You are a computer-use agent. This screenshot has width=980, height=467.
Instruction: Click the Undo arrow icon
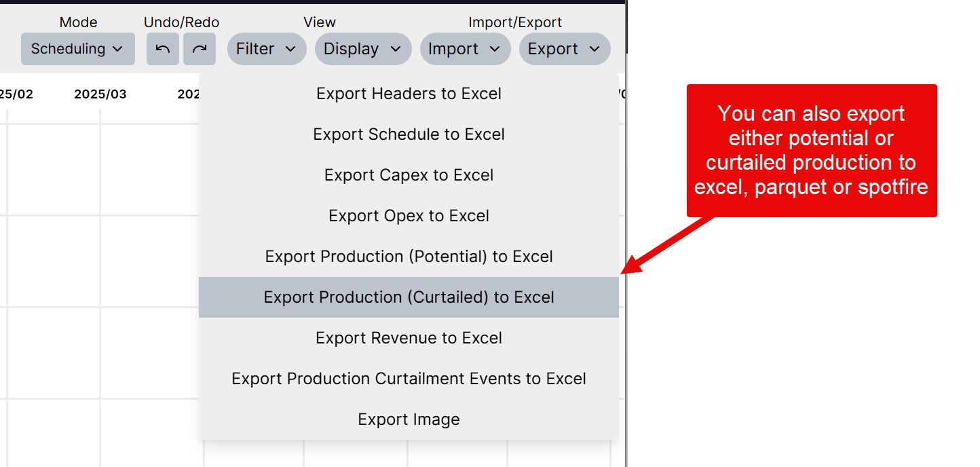[x=163, y=49]
